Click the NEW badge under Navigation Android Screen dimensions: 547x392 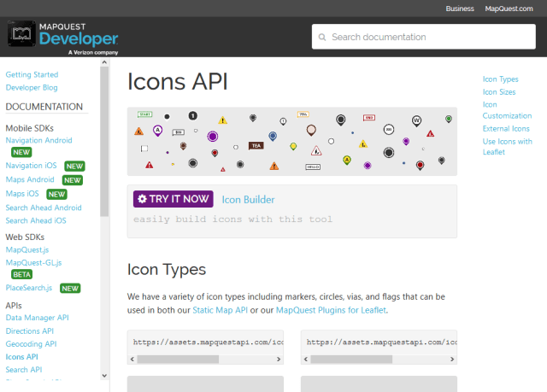pyautogui.click(x=21, y=152)
